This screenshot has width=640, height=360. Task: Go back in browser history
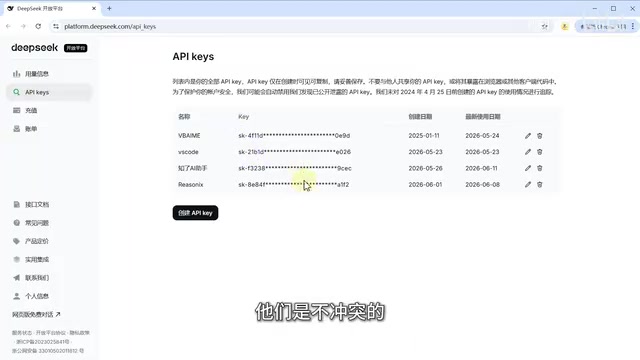[x=9, y=26]
